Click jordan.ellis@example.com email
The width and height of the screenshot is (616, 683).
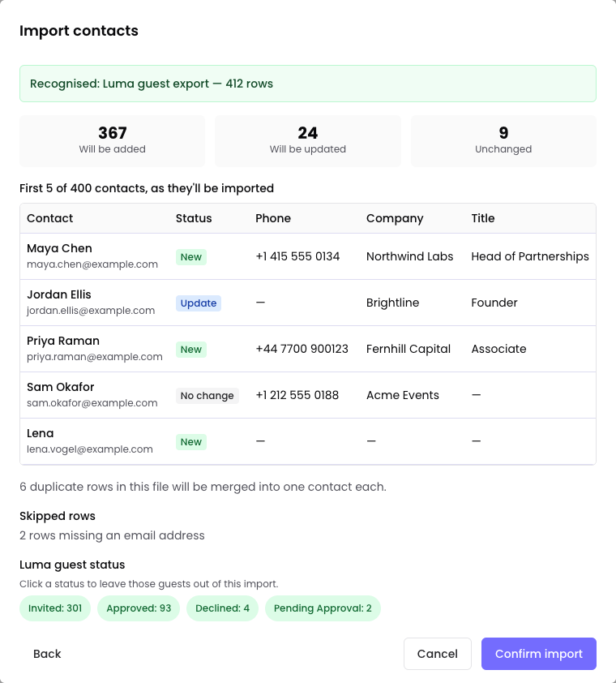coord(91,311)
